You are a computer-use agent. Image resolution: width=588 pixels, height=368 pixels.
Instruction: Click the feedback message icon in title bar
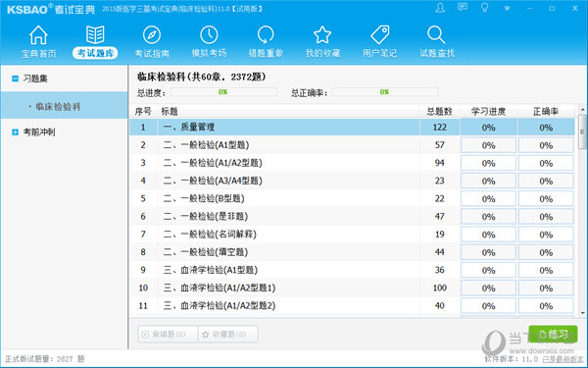(x=463, y=8)
